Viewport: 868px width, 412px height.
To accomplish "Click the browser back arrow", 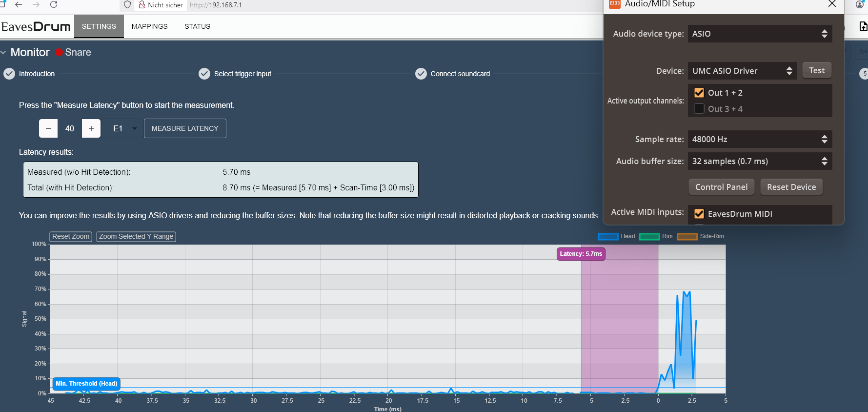I will tap(19, 4).
